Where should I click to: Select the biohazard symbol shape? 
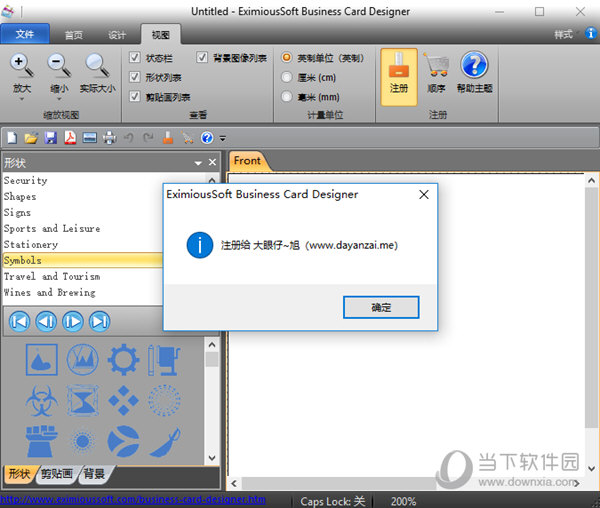coord(42,401)
